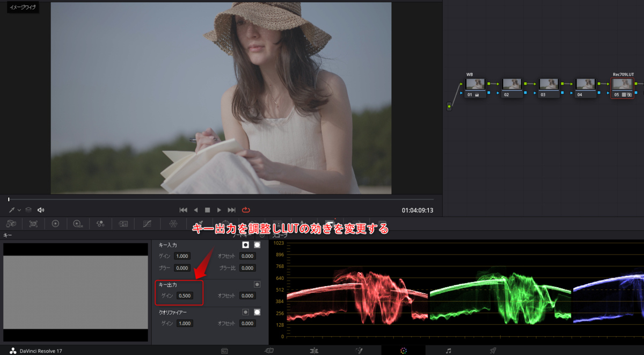The image size is (644, 355).
Task: Open the RGB Mixer palette
Action: point(100,223)
